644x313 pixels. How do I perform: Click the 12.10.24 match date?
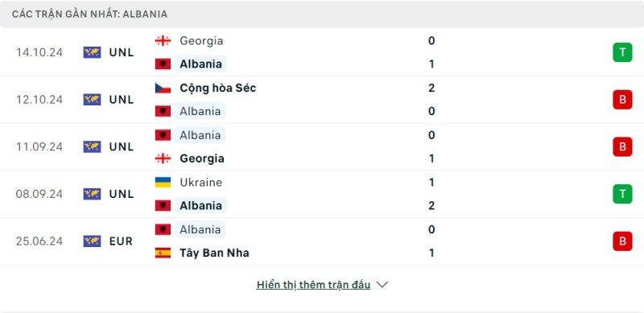coord(39,100)
